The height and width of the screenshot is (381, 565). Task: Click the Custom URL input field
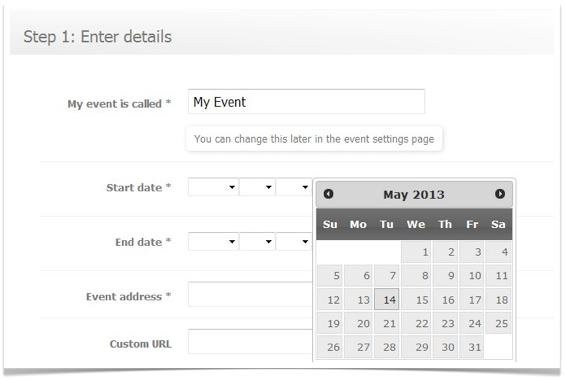tap(250, 341)
